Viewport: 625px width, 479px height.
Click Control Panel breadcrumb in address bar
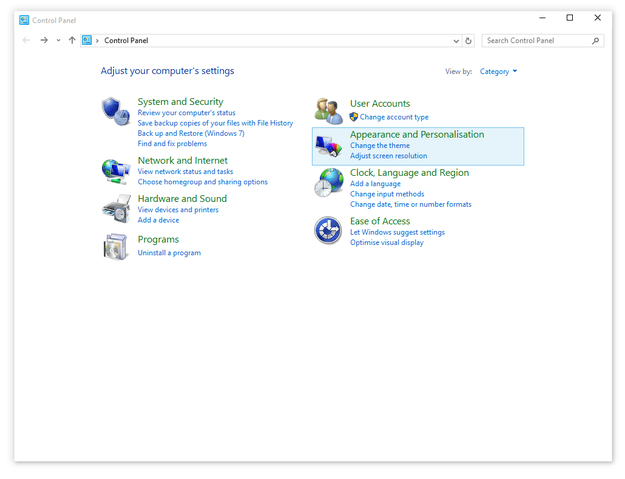[x=126, y=41]
